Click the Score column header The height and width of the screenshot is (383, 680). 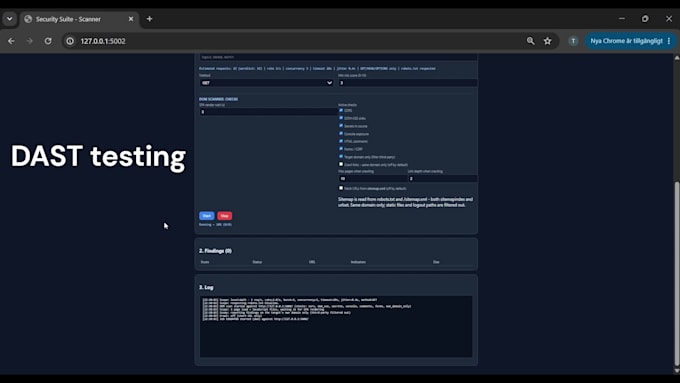click(x=205, y=262)
